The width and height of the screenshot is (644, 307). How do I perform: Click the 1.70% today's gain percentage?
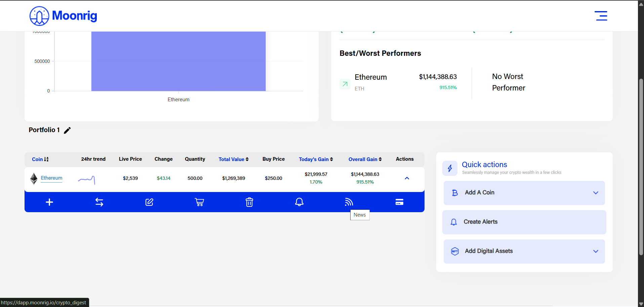316,182
